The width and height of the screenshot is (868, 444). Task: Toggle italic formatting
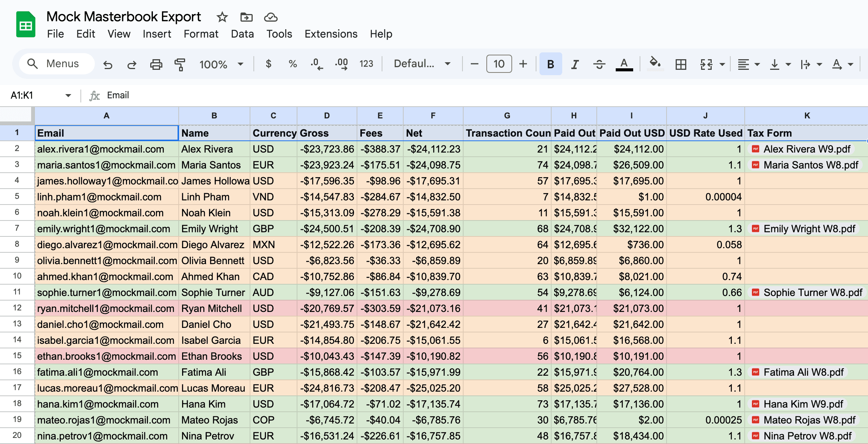[575, 65]
